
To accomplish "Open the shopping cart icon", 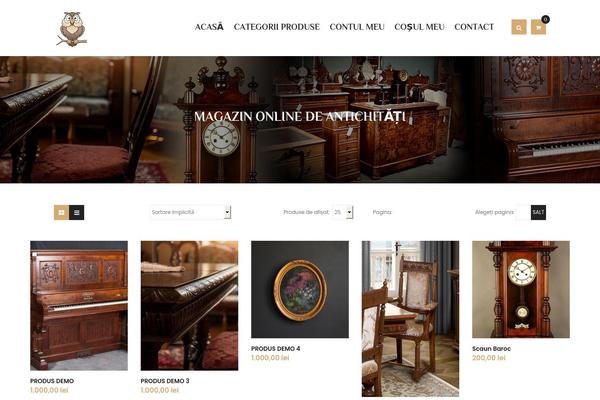I will click(538, 27).
